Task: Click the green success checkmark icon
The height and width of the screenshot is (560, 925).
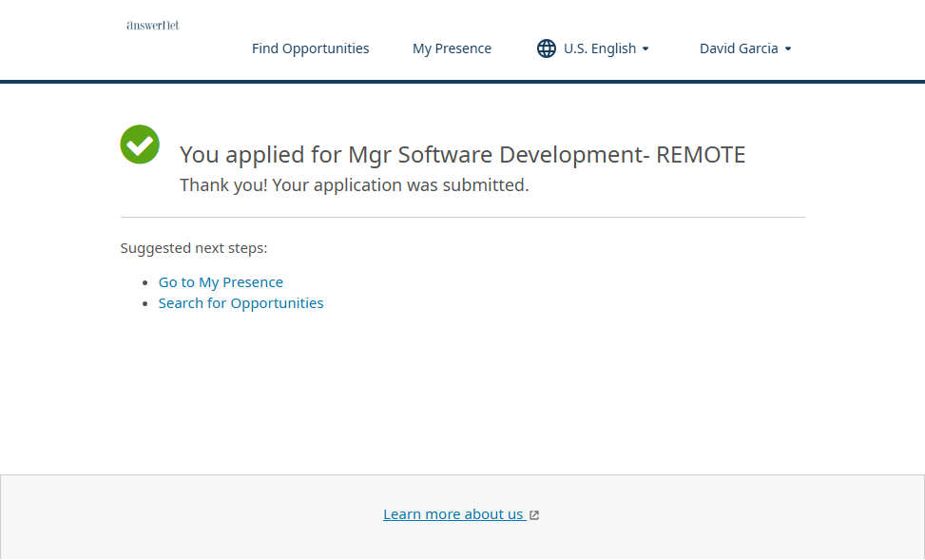Action: coord(140,145)
